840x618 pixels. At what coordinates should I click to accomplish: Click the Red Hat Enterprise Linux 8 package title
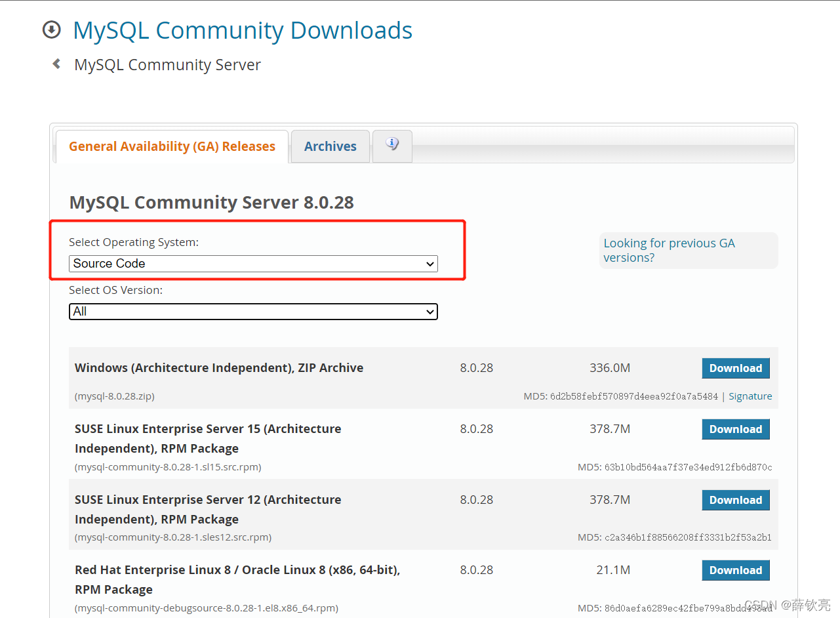(237, 579)
